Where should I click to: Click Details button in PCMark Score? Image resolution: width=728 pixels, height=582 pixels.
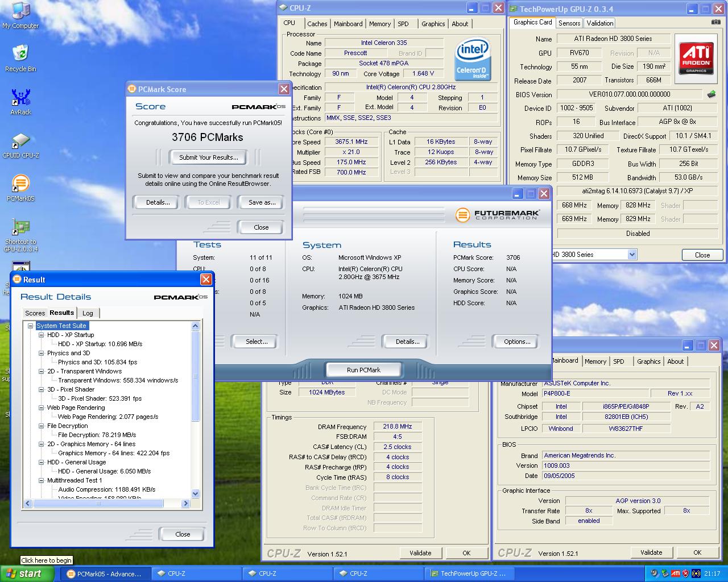coord(158,202)
